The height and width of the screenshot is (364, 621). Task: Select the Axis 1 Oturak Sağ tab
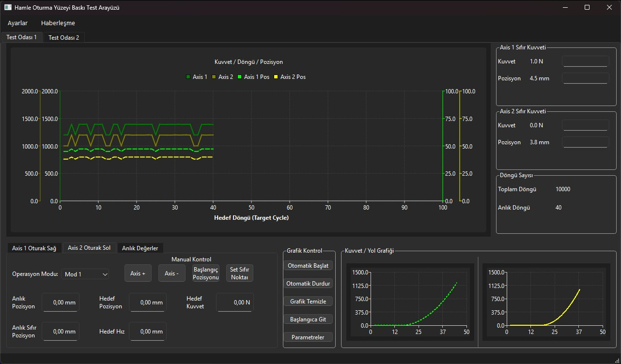[x=34, y=248]
